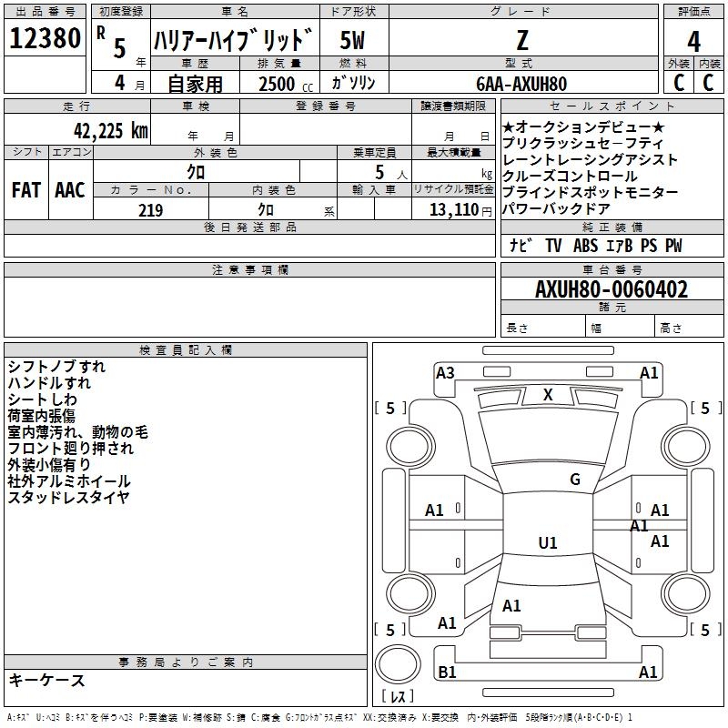The width and height of the screenshot is (728, 728).
Task: Click the G mark on the hood diagram
Action: [x=575, y=480]
